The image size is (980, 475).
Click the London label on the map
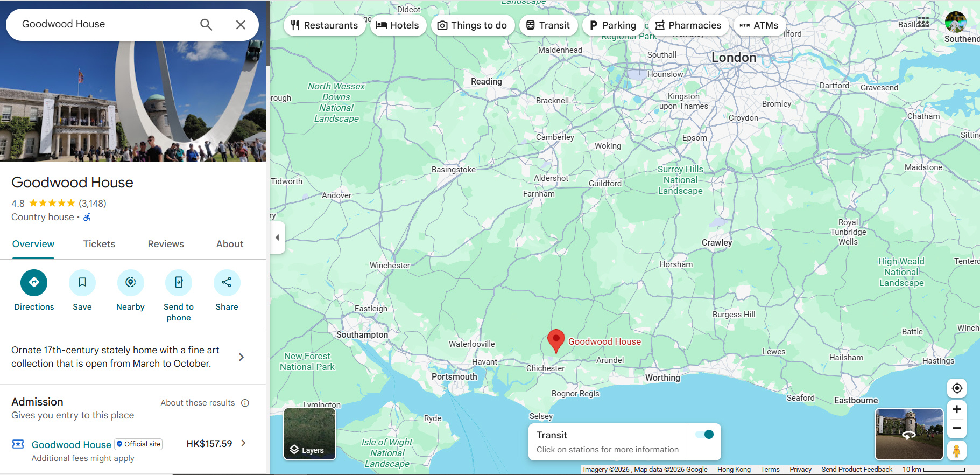coord(734,58)
